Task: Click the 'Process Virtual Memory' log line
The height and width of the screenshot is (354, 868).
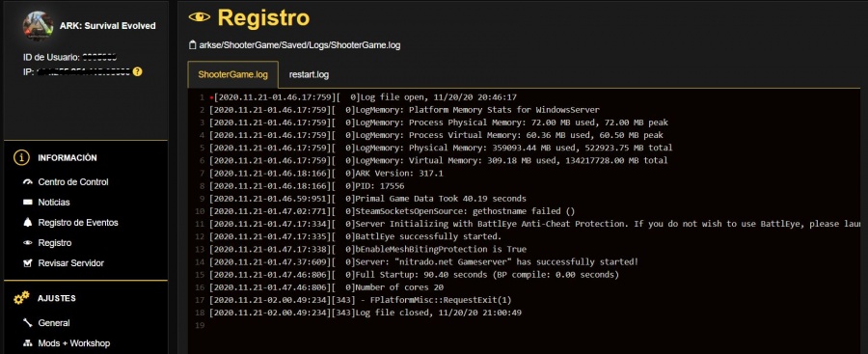Action: [x=436, y=135]
